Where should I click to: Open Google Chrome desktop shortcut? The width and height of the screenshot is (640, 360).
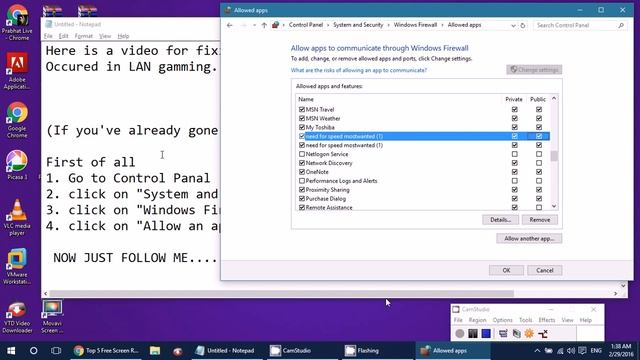(x=17, y=120)
